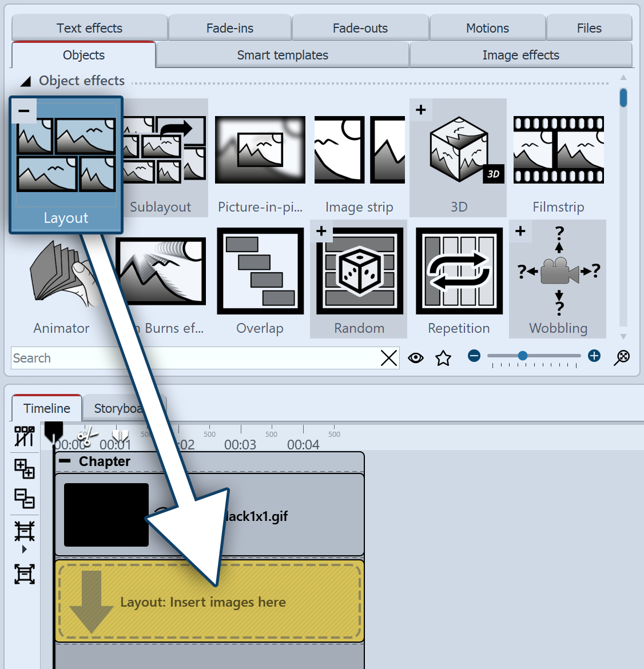644x669 pixels.
Task: Choose the Random effect with the dice icon
Action: click(x=359, y=270)
